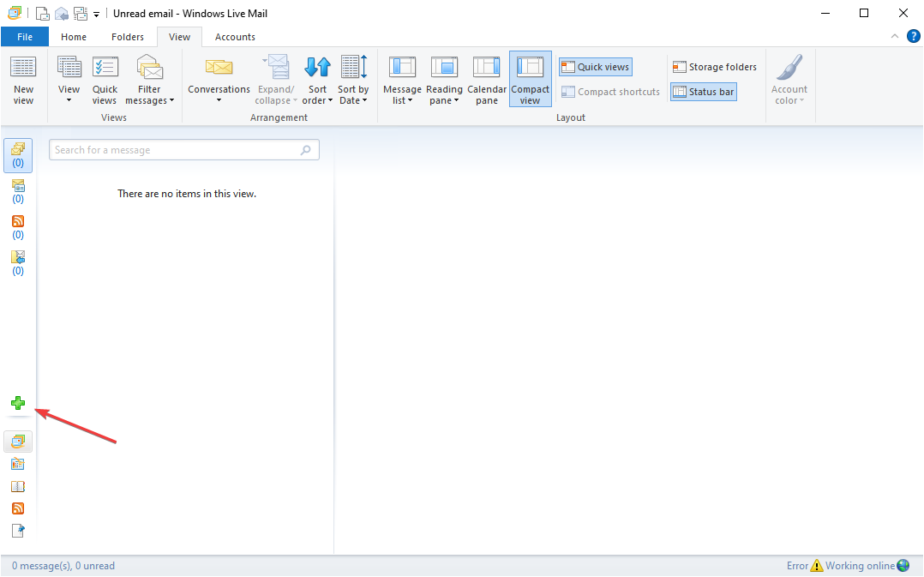
Task: Click the New email quick access icon
Action: click(x=43, y=14)
